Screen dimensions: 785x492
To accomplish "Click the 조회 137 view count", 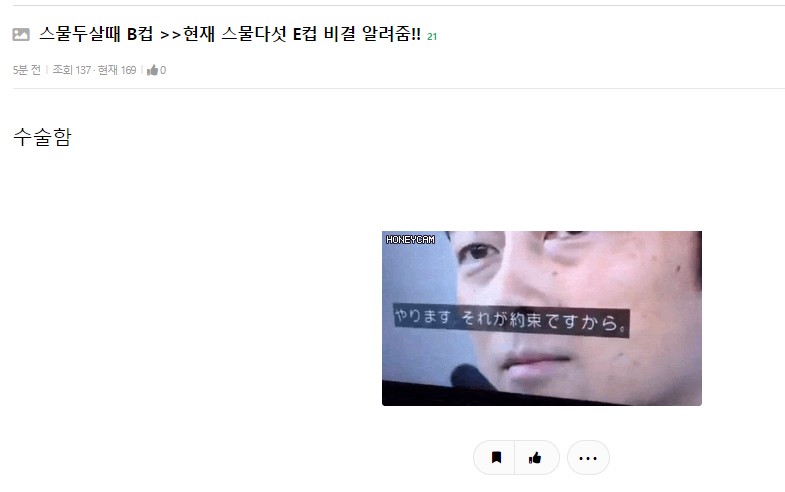I will point(72,70).
